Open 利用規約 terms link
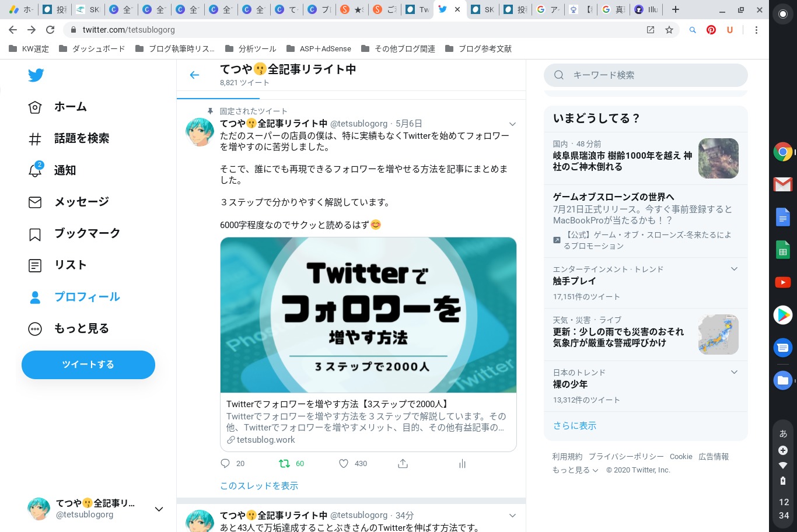 (567, 456)
